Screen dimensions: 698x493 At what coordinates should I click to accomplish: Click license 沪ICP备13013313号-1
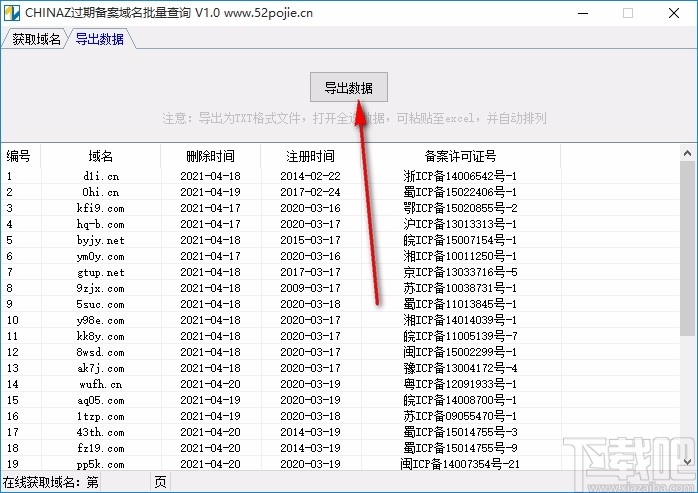point(460,224)
